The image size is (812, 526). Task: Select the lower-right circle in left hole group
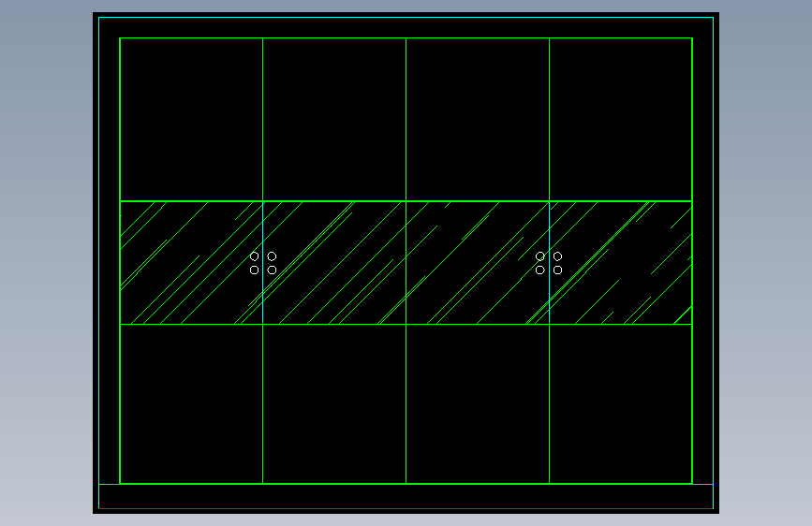pyautogui.click(x=272, y=270)
